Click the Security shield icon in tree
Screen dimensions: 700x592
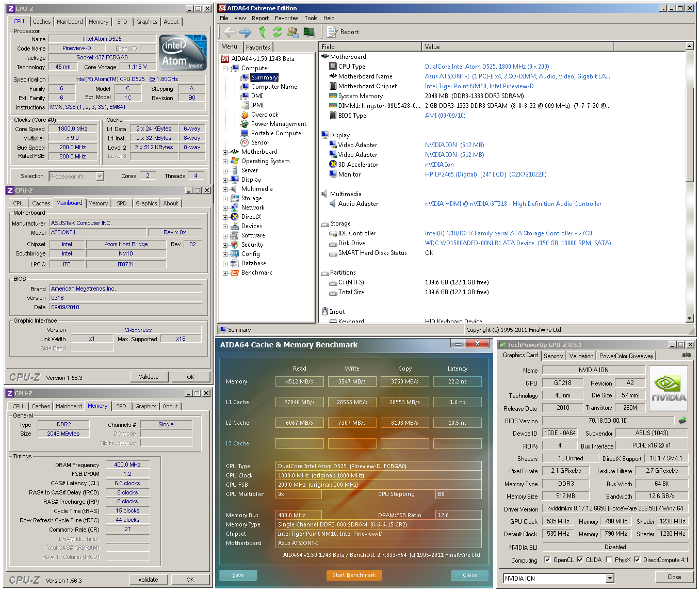[235, 245]
